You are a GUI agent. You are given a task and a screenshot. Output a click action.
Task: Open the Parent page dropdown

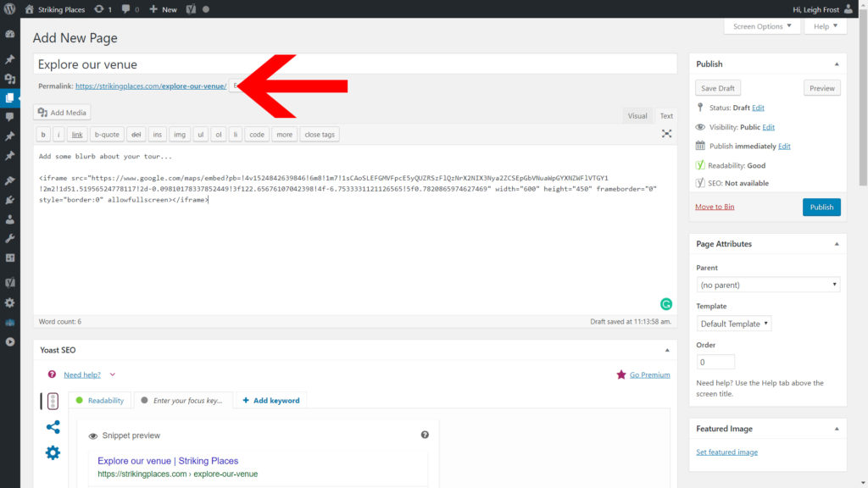[x=768, y=285]
